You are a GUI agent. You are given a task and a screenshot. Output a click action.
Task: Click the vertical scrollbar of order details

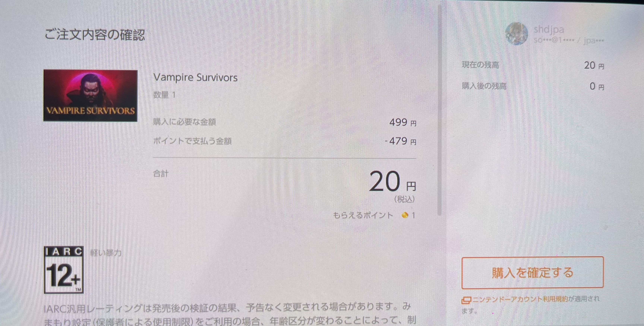pyautogui.click(x=439, y=110)
